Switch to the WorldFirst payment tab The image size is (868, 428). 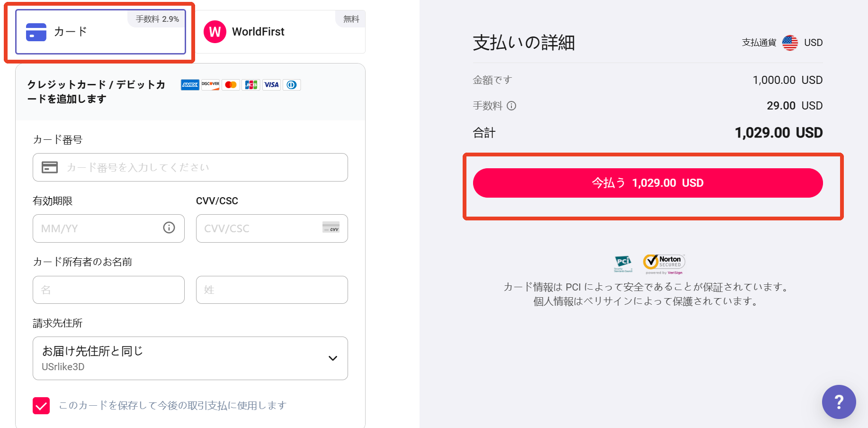click(279, 32)
